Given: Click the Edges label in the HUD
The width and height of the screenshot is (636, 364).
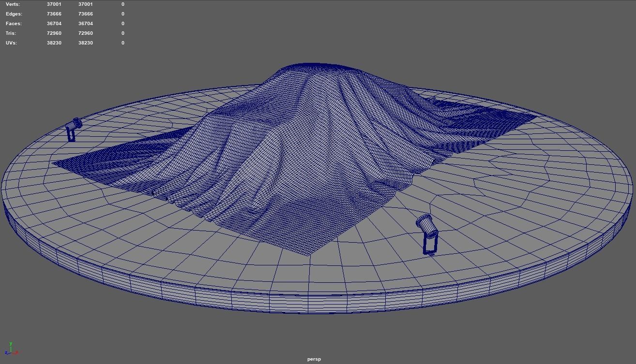Looking at the screenshot, I should (14, 14).
